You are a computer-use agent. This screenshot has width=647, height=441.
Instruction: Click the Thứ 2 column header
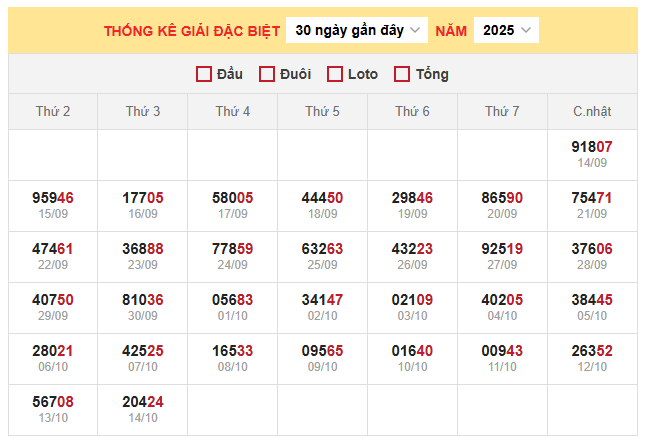pyautogui.click(x=53, y=111)
